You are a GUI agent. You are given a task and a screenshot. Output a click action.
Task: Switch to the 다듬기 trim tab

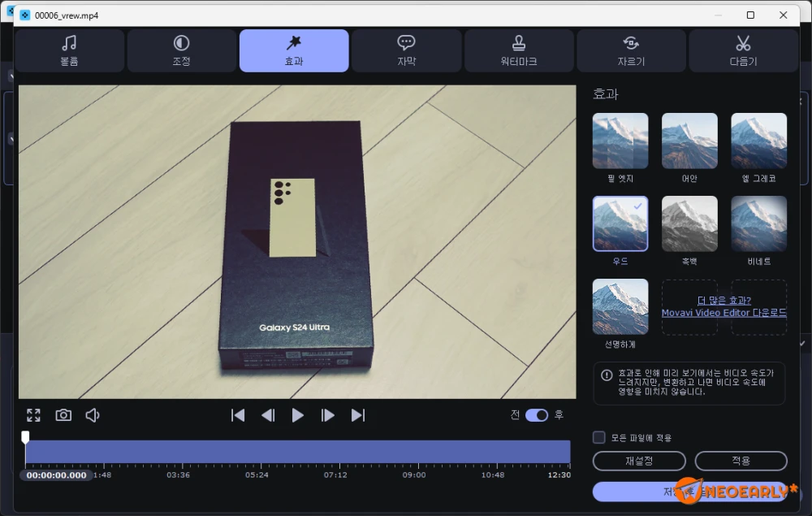[x=743, y=50]
